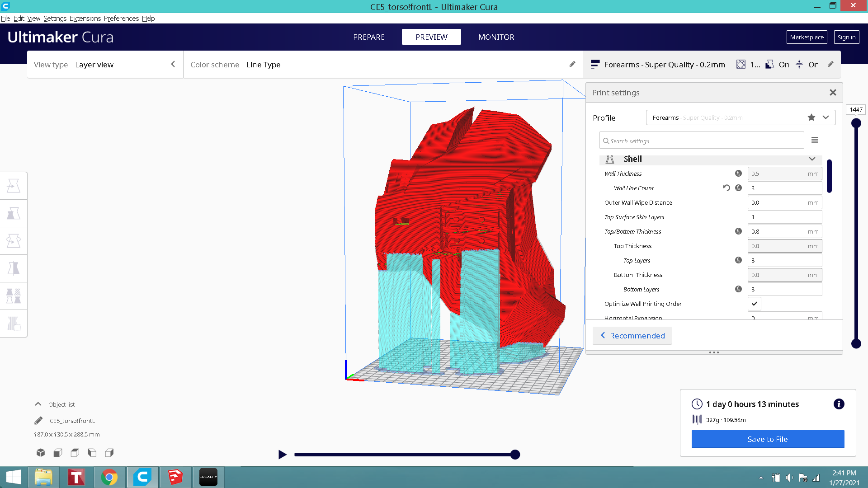Image resolution: width=868 pixels, height=488 pixels.
Task: Show print time info icon
Action: [839, 404]
